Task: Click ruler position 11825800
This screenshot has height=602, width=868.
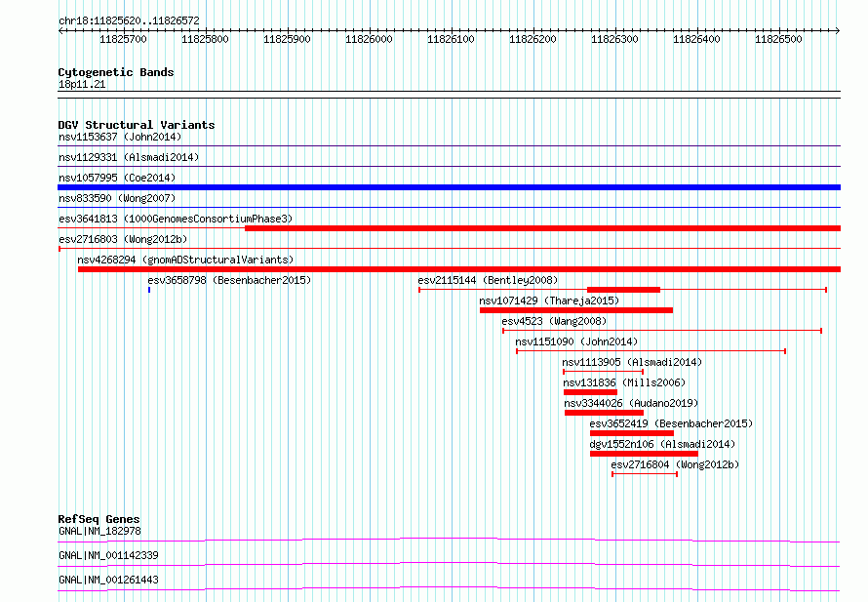Action: coord(205,39)
